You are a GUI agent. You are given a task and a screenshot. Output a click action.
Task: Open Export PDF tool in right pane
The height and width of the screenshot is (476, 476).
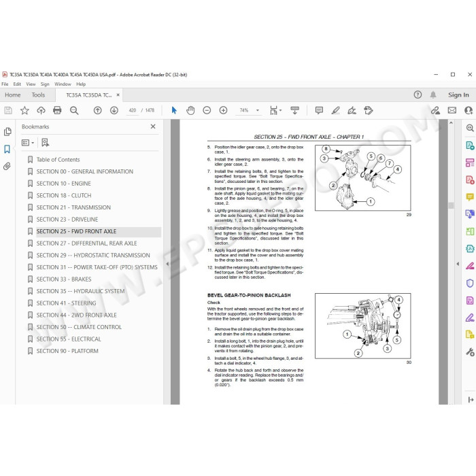click(x=470, y=146)
